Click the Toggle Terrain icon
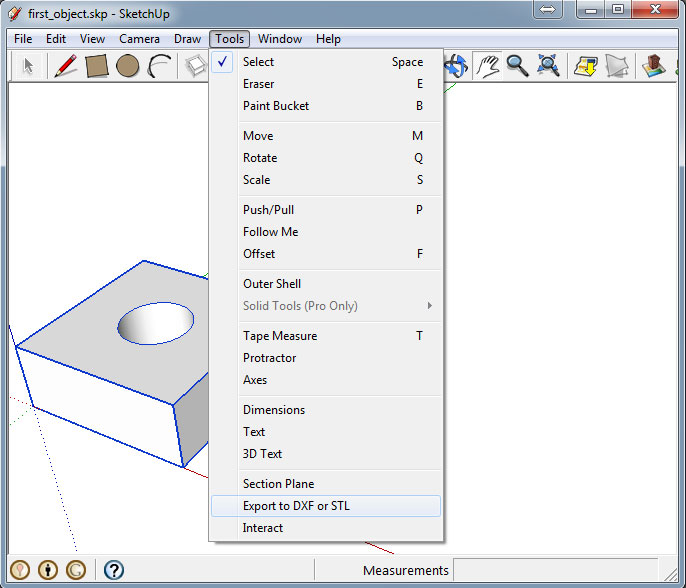686x588 pixels. click(617, 66)
